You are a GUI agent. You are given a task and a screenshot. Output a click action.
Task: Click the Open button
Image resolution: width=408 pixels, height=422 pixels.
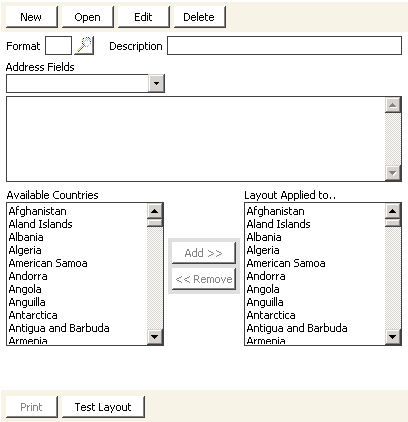87,17
